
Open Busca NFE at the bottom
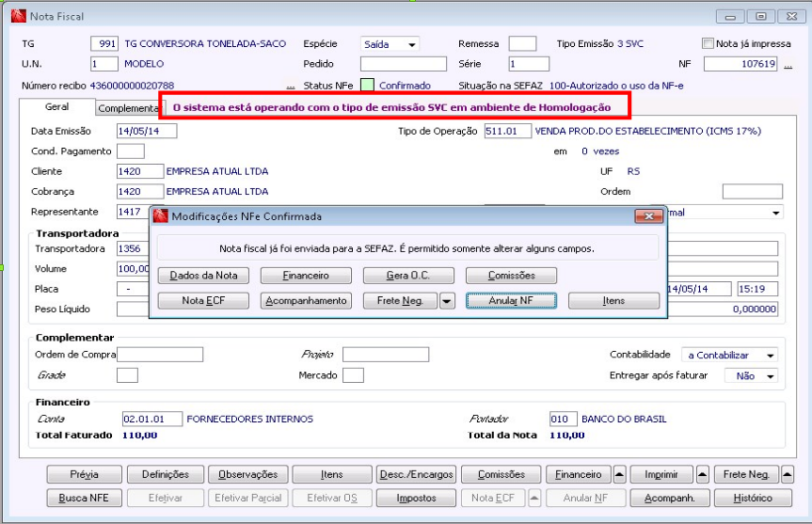pyautogui.click(x=84, y=498)
